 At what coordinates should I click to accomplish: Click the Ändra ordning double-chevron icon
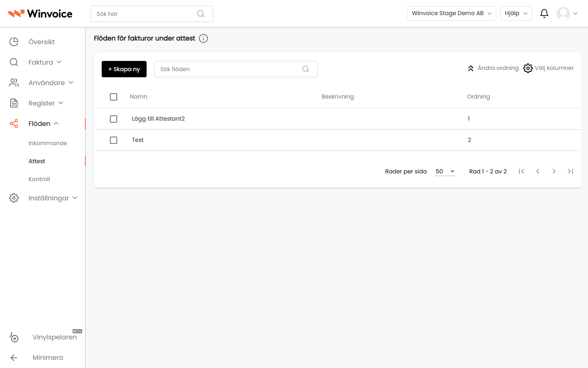click(x=471, y=68)
